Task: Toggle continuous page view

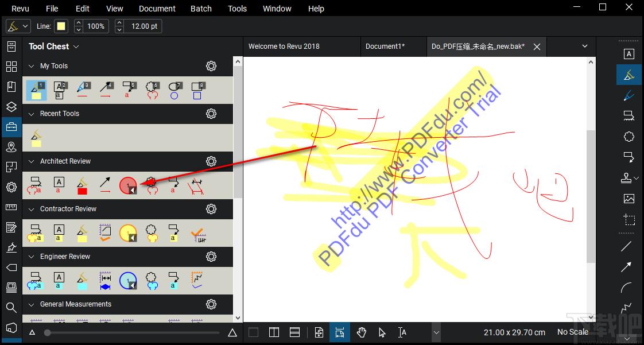Action: [x=294, y=333]
